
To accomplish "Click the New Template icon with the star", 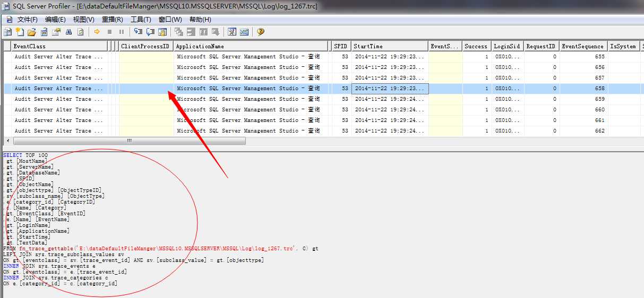I will click(x=20, y=32).
